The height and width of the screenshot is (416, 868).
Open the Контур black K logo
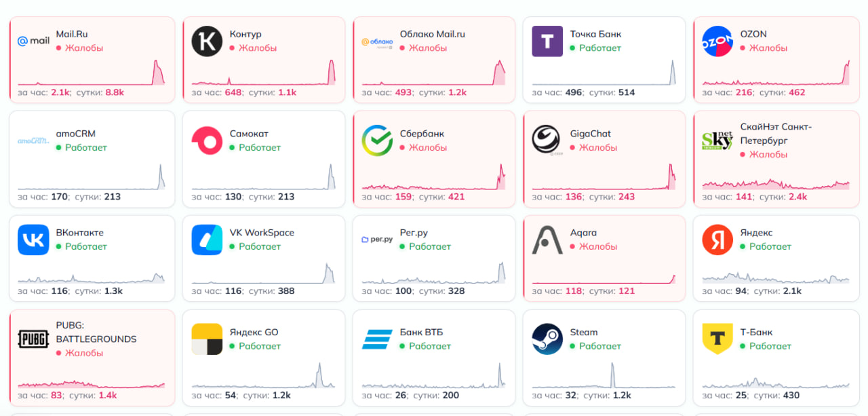point(207,41)
